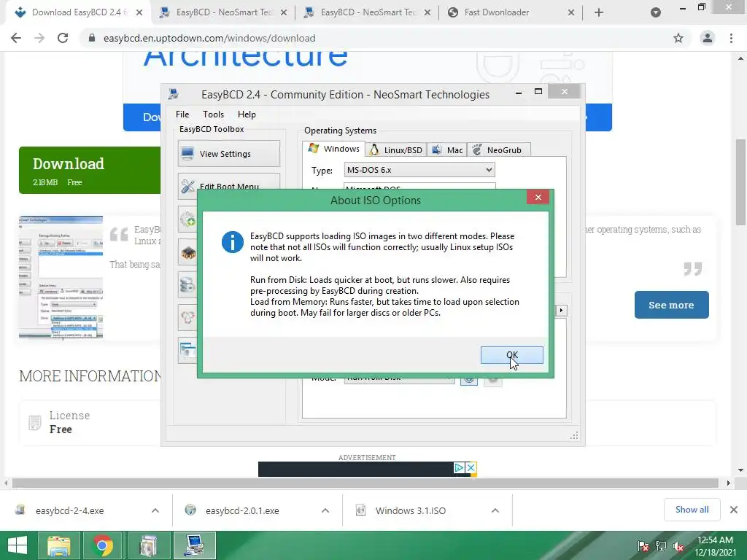The image size is (747, 560).
Task: Click the See more button
Action: click(x=671, y=305)
